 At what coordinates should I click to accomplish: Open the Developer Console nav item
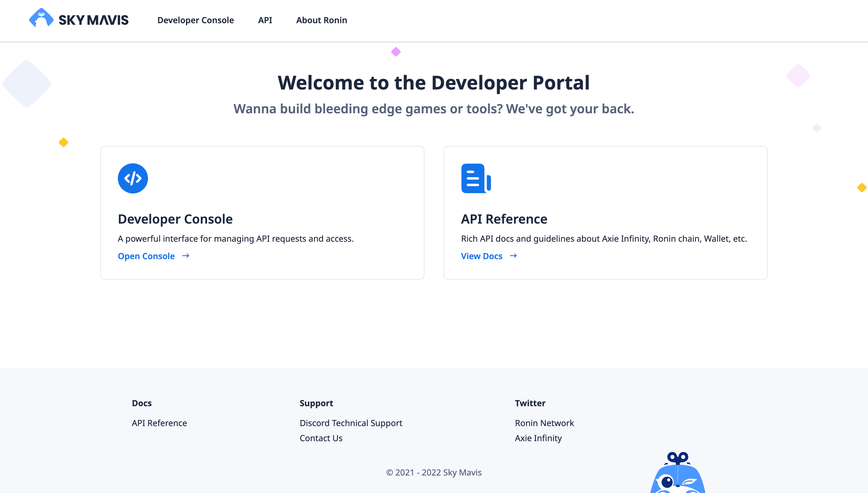pos(195,20)
